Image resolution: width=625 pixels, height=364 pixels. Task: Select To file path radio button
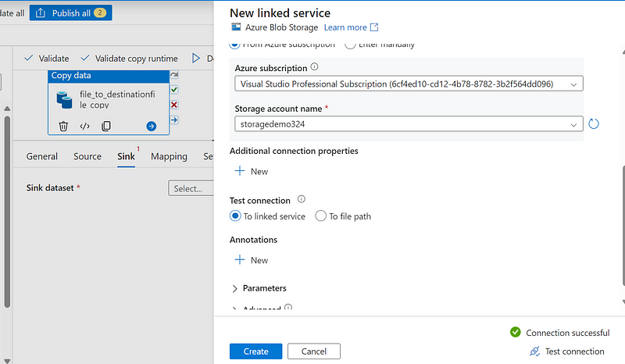click(x=320, y=216)
